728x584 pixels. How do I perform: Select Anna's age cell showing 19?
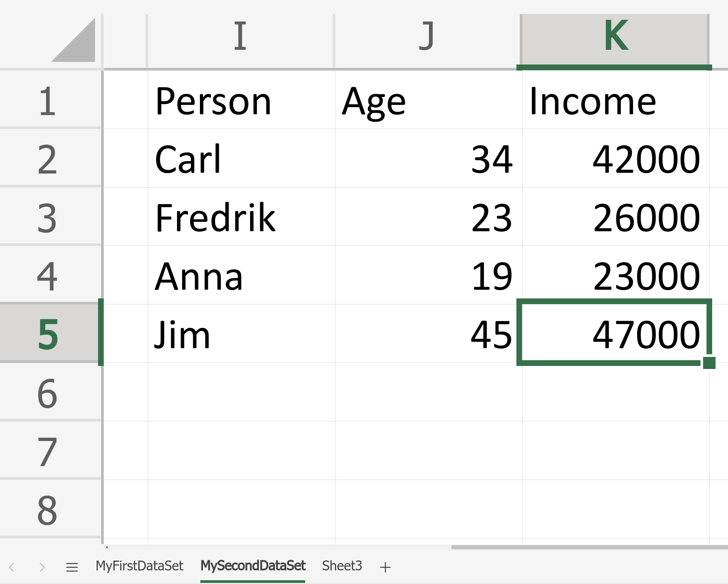tap(429, 276)
